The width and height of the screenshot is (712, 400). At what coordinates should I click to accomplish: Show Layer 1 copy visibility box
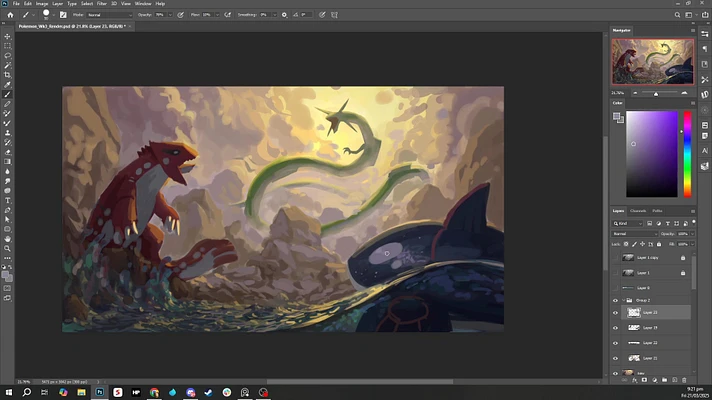[x=615, y=257]
